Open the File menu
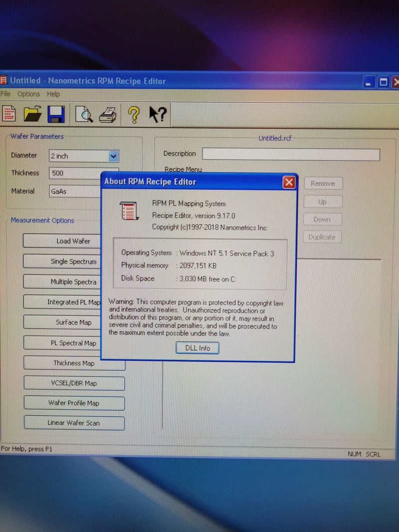Viewport: 399px width, 532px height. [5, 94]
